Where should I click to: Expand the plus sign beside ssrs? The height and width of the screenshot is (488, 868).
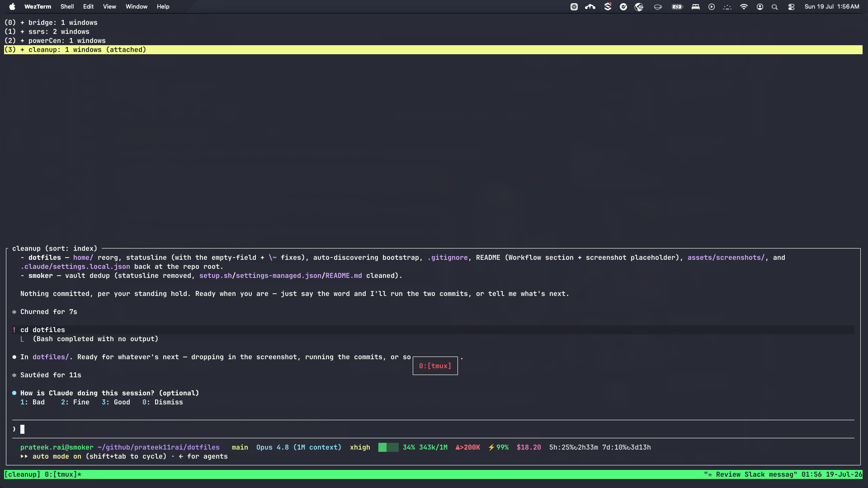[22, 32]
